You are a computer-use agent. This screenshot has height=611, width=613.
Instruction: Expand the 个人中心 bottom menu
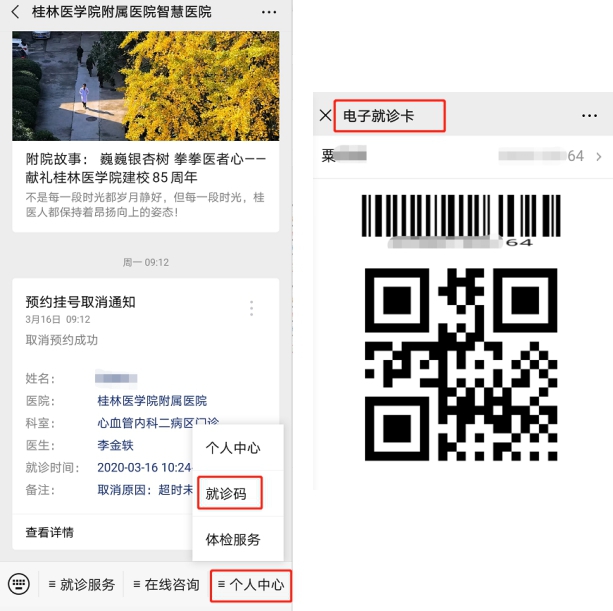coord(251,585)
